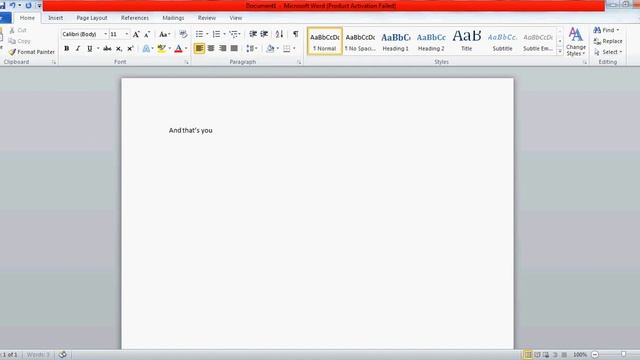
Task: Click Font Color red A icon
Action: pyautogui.click(x=178, y=49)
